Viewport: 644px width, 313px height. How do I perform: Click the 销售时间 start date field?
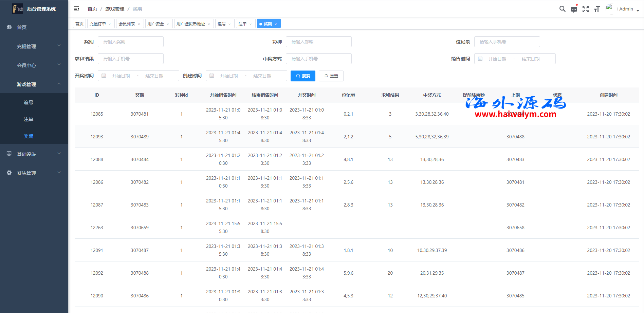click(497, 59)
